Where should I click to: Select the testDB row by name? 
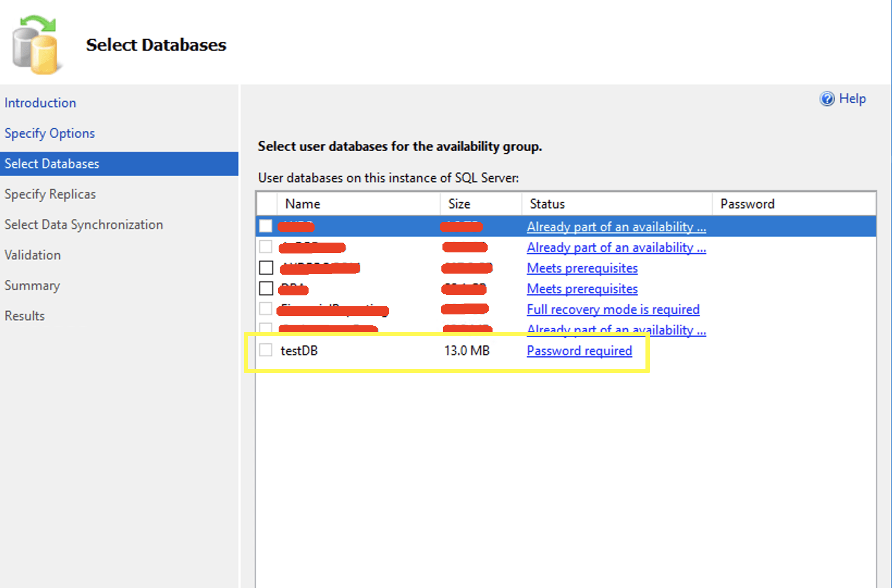(299, 351)
